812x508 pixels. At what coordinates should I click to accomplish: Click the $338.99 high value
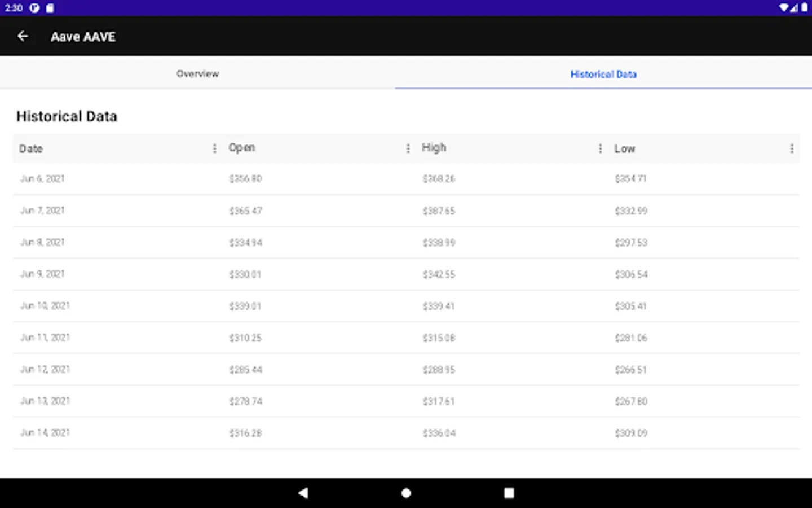[439, 243]
